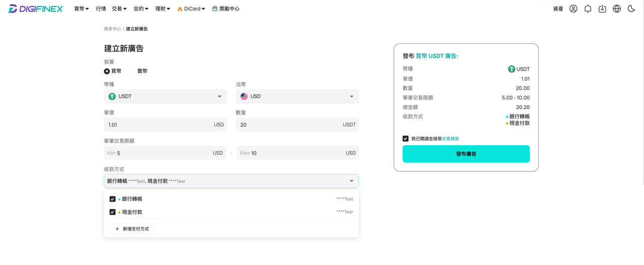
Task: Click the 建立新廣告 breadcrumb text
Action: pos(137,29)
